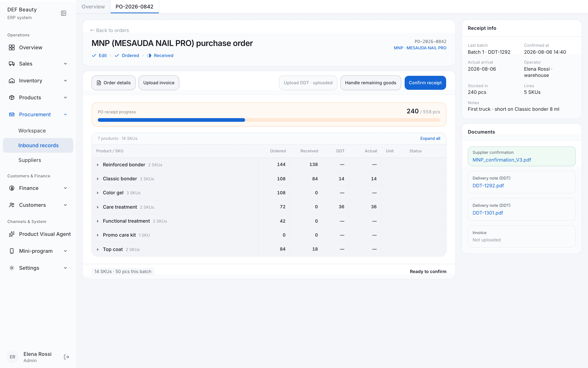Viewport: 588px width, 368px height.
Task: Collapse the sidebar panel icon
Action: pyautogui.click(x=63, y=13)
